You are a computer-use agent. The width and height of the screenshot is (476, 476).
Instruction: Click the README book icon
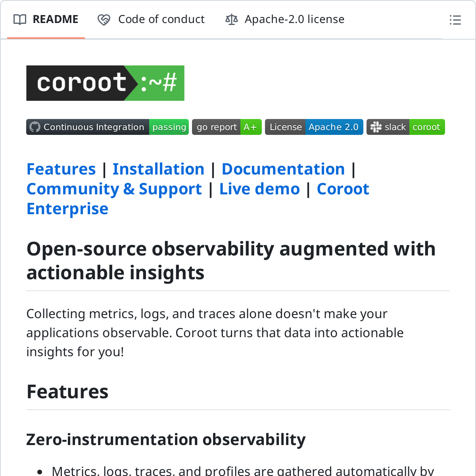point(20,19)
